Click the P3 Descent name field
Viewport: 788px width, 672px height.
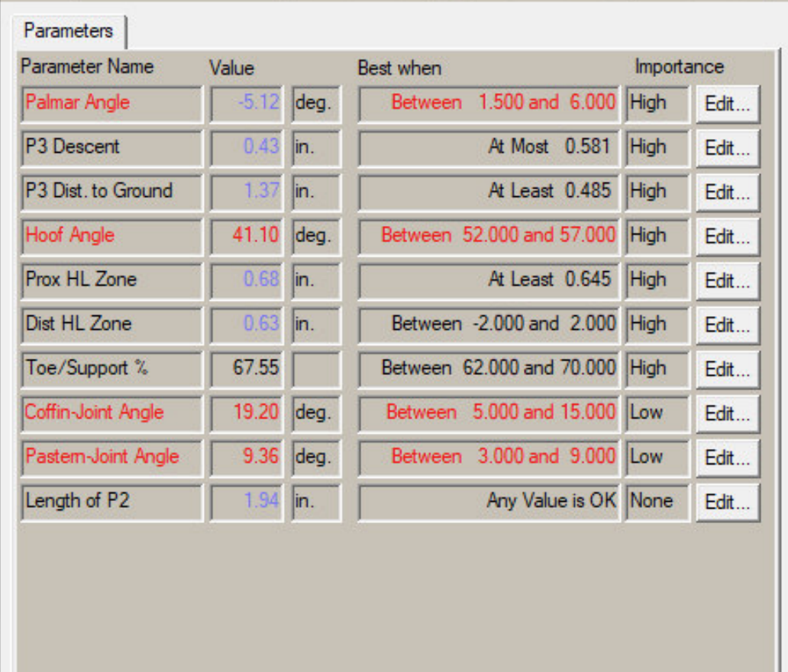tap(111, 147)
